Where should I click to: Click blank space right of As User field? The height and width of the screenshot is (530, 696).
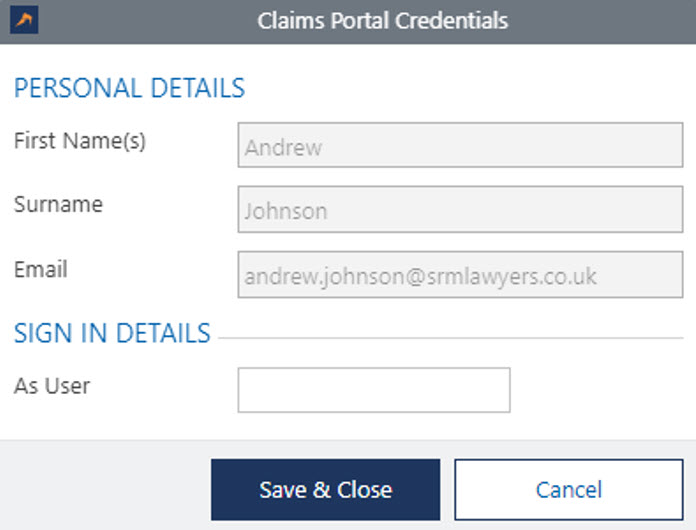click(x=600, y=390)
